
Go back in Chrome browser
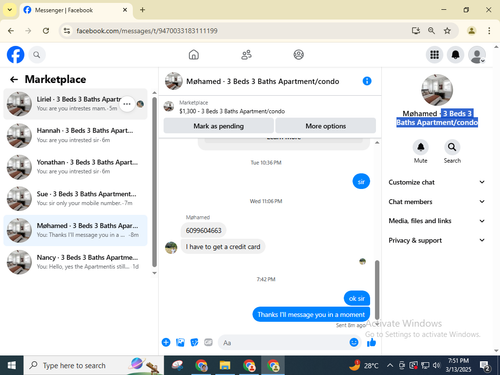coord(11,31)
